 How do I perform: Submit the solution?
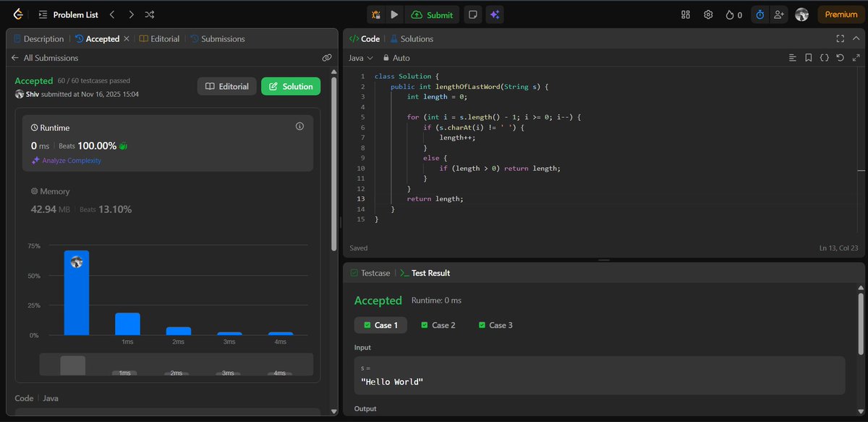pyautogui.click(x=433, y=14)
